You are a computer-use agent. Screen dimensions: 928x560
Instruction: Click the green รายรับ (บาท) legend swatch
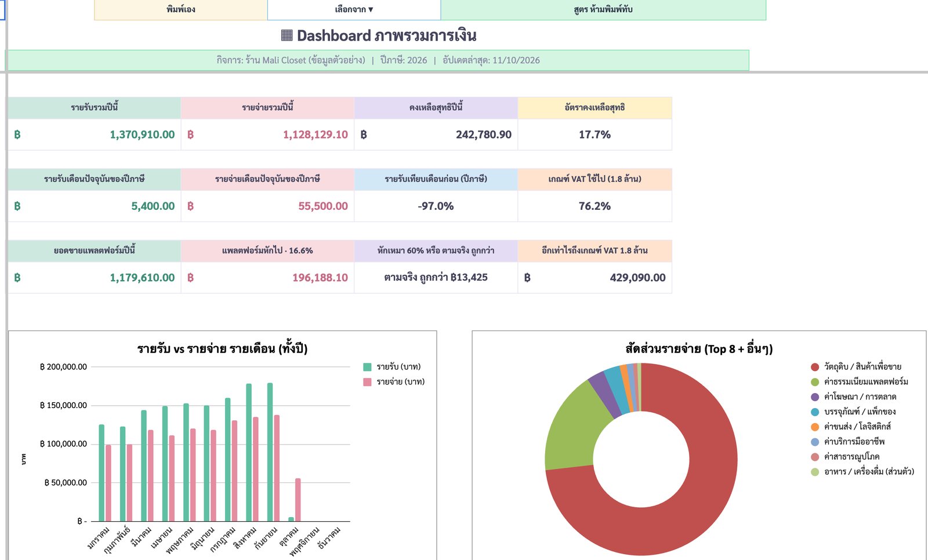367,367
